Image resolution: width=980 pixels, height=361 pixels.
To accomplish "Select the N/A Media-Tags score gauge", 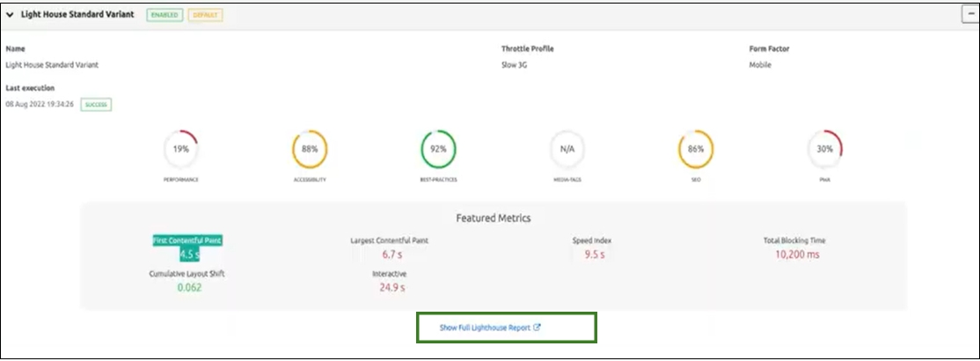I will [567, 150].
